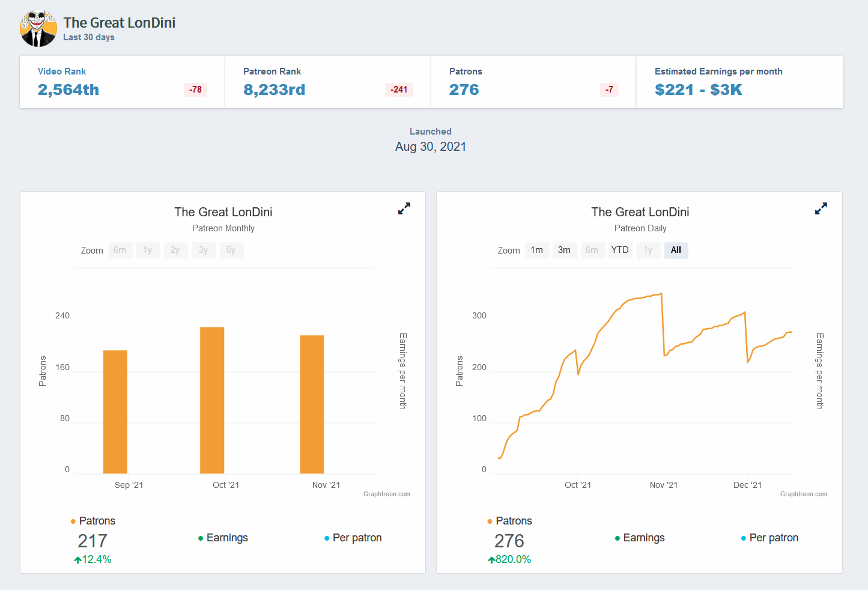Set Patreon Daily chart zoom to 1m

click(537, 251)
